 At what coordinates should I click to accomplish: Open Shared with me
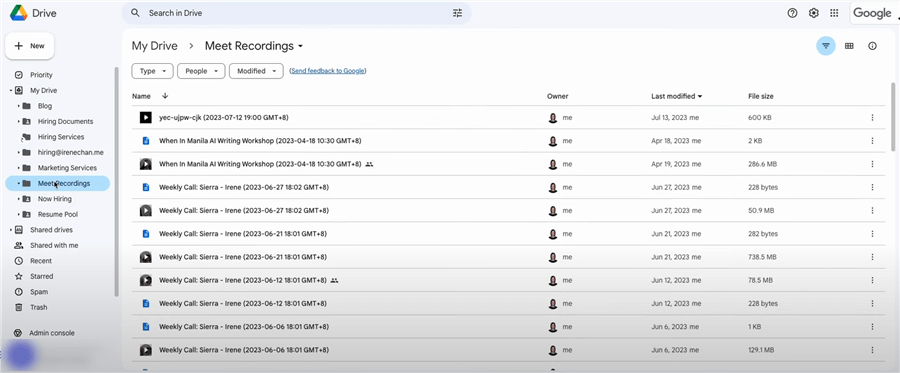[x=55, y=245]
